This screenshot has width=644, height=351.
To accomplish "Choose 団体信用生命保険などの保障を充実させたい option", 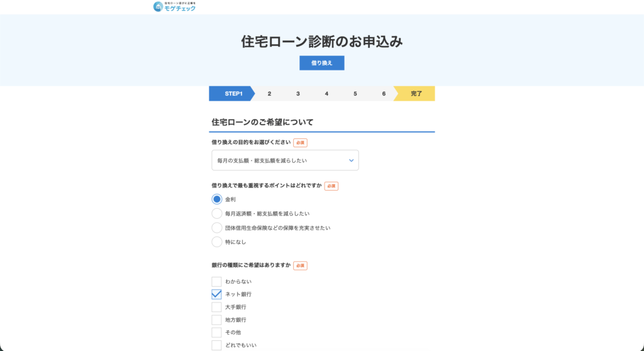I will click(217, 228).
